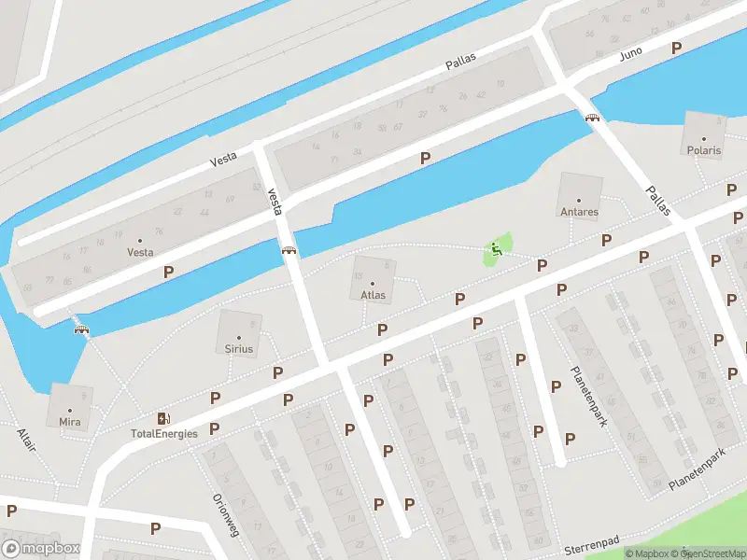The image size is (747, 560).
Task: Click the parking icon below Vesta building
Action: [169, 272]
